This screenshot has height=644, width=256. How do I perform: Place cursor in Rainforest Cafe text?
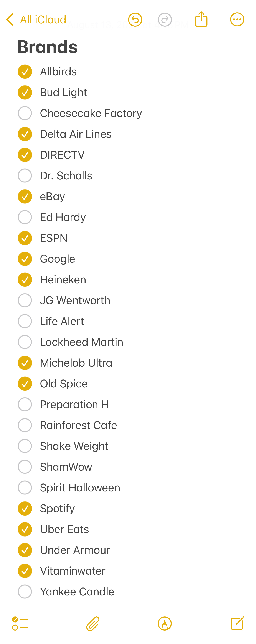tap(78, 425)
